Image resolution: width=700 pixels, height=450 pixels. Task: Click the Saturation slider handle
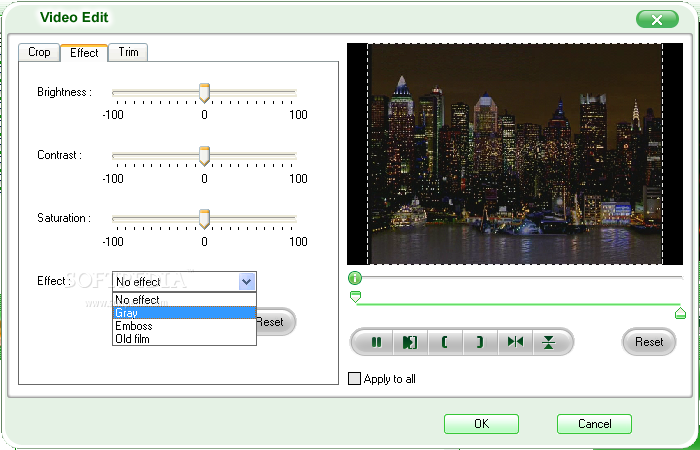pyautogui.click(x=204, y=219)
